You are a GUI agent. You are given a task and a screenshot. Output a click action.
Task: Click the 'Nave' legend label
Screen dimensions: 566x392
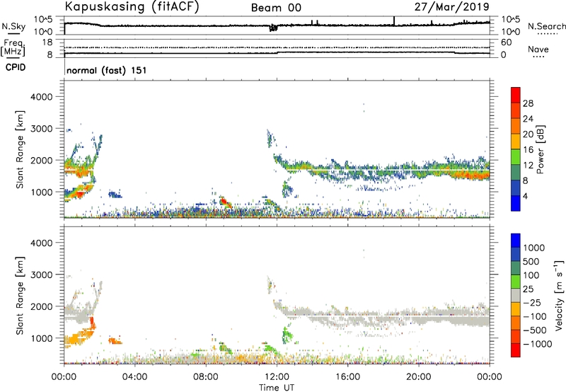pos(538,50)
